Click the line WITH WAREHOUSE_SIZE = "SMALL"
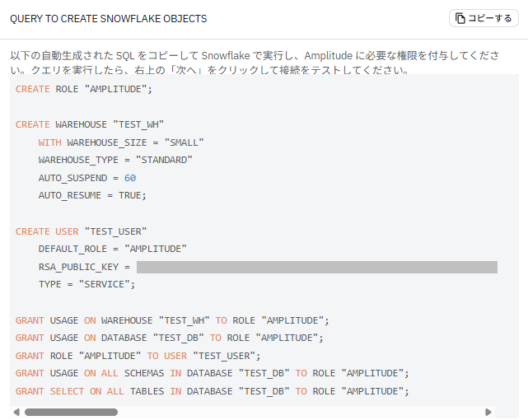 121,142
